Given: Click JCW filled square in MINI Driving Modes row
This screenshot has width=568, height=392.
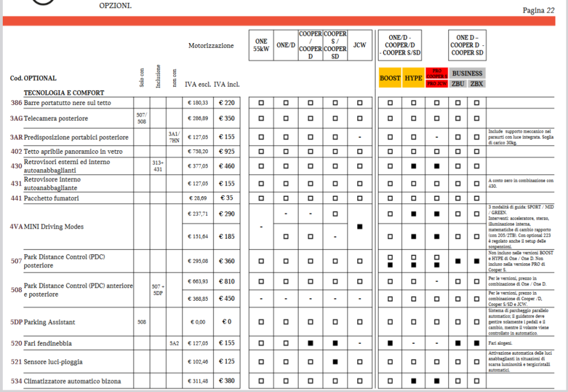Looking at the screenshot, I should click(x=360, y=226).
